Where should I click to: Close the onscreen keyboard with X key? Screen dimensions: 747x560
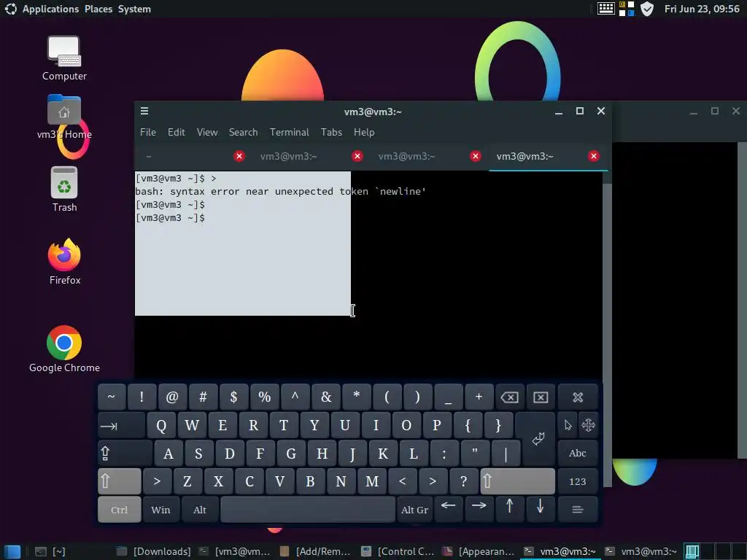pos(578,397)
